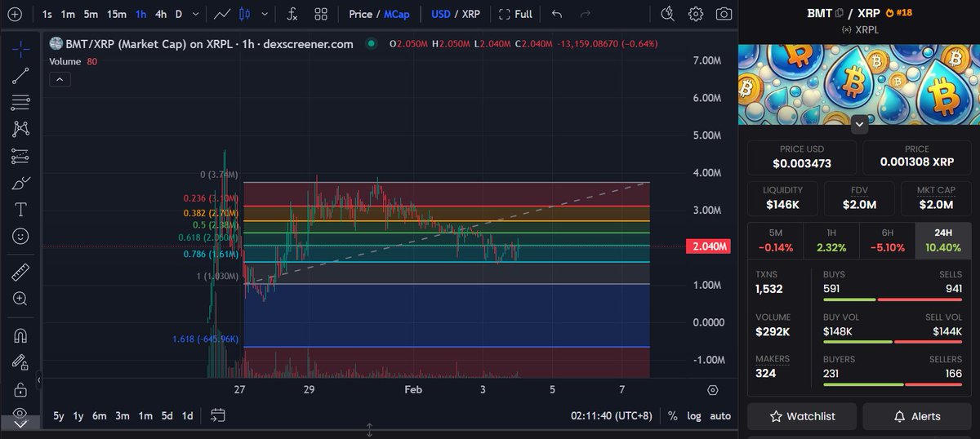Set chart range to 1d
Image resolution: width=980 pixels, height=439 pixels.
187,415
